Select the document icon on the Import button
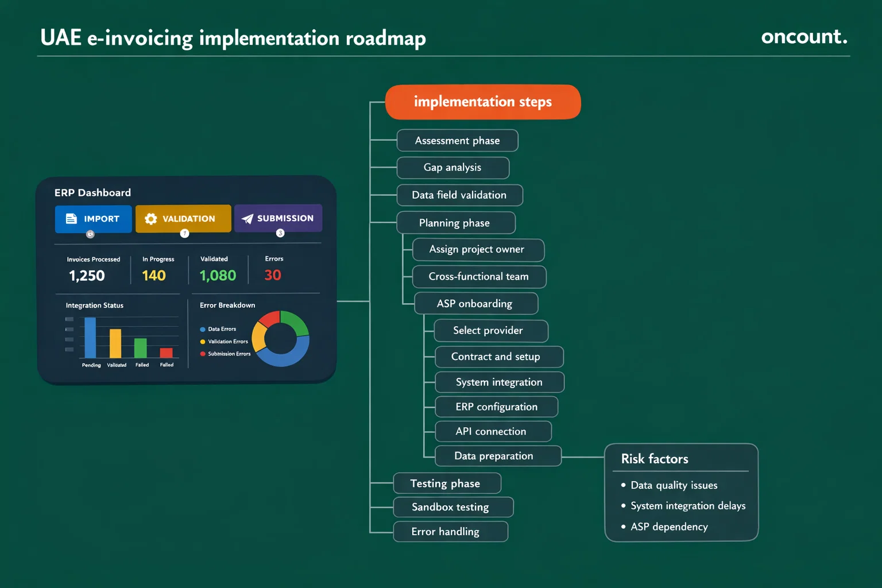The height and width of the screenshot is (588, 882). tap(71, 219)
